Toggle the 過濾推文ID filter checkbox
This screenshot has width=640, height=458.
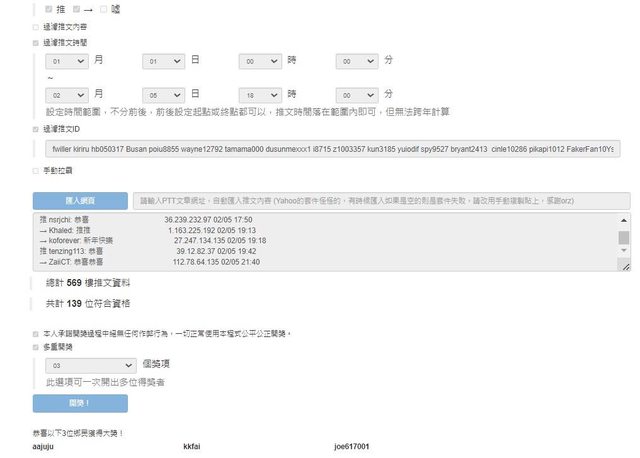tap(37, 129)
